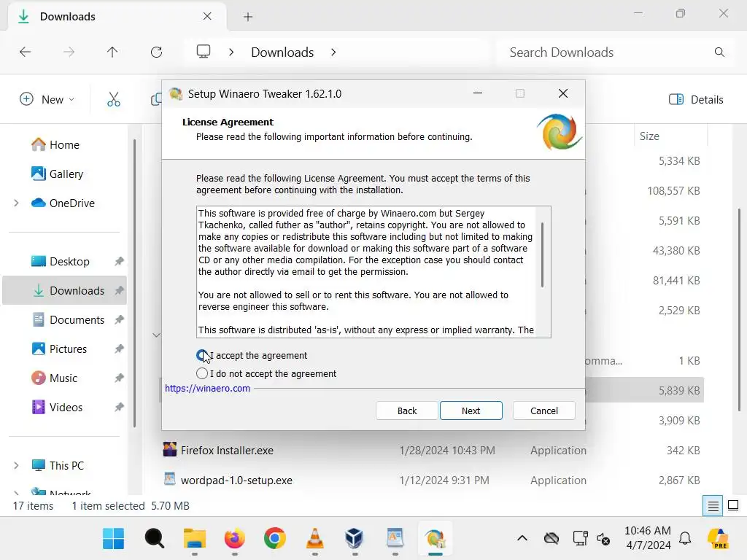The height and width of the screenshot is (560, 747).
Task: Add a new File Explorer tab
Action: click(x=248, y=17)
